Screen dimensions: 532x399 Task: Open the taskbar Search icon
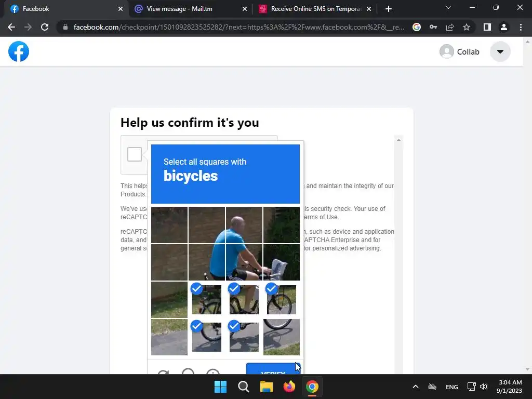coord(243,387)
